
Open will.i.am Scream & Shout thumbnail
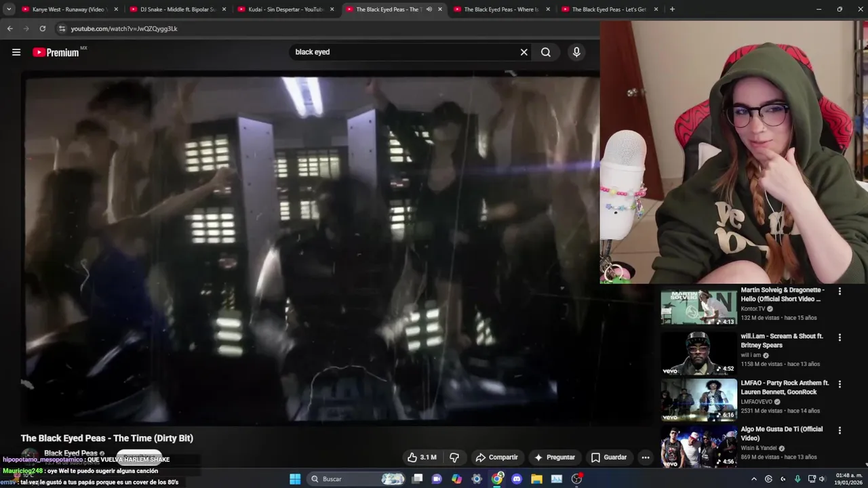[x=698, y=353]
